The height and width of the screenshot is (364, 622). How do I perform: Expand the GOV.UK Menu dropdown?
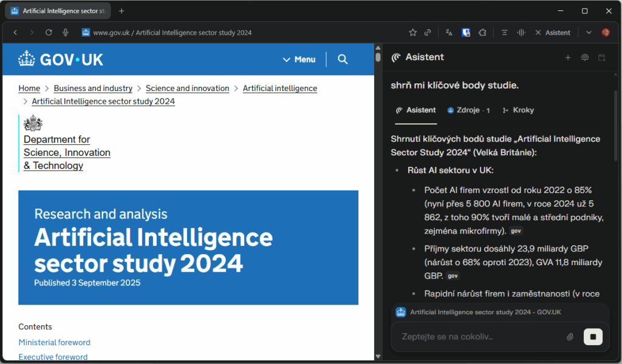click(299, 59)
